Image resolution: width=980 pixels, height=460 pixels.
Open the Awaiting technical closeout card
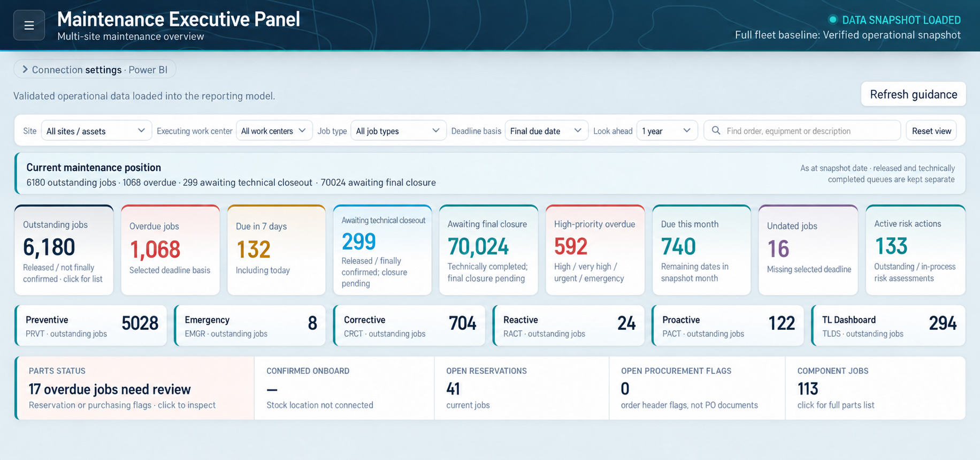[382, 250]
